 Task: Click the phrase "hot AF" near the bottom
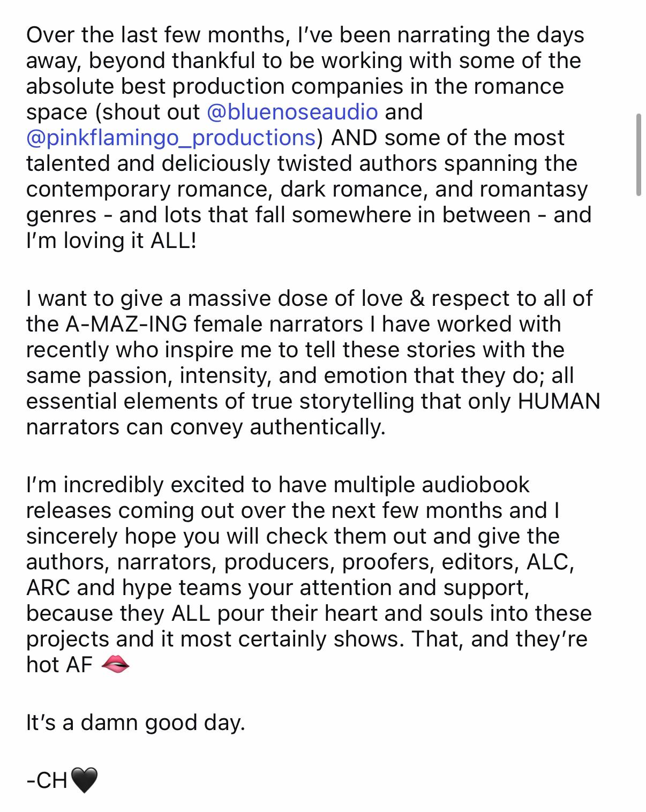coord(59,665)
